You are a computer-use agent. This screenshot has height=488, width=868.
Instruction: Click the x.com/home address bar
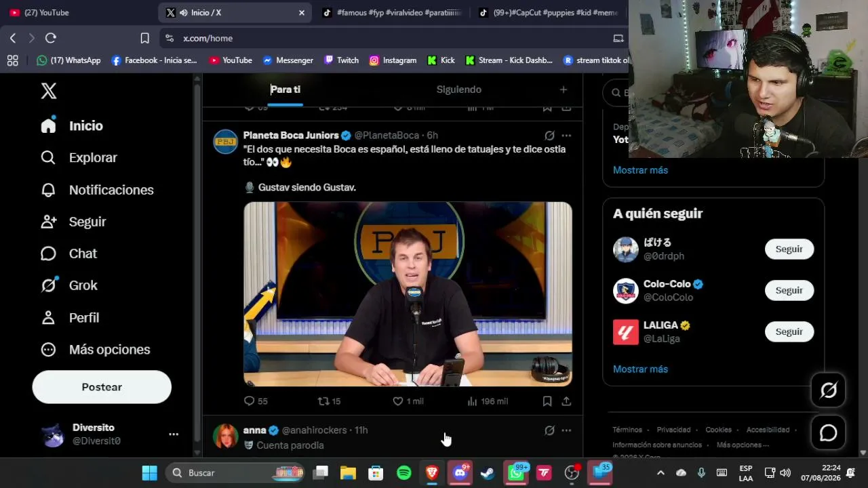tap(393, 39)
